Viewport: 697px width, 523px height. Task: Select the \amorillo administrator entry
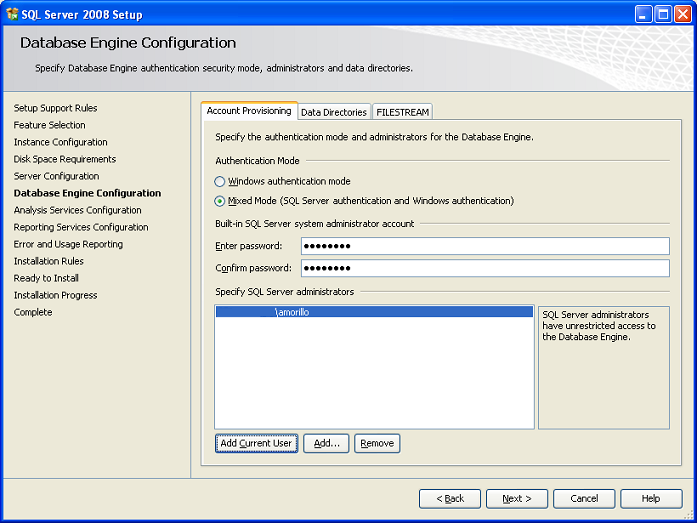[x=374, y=312]
